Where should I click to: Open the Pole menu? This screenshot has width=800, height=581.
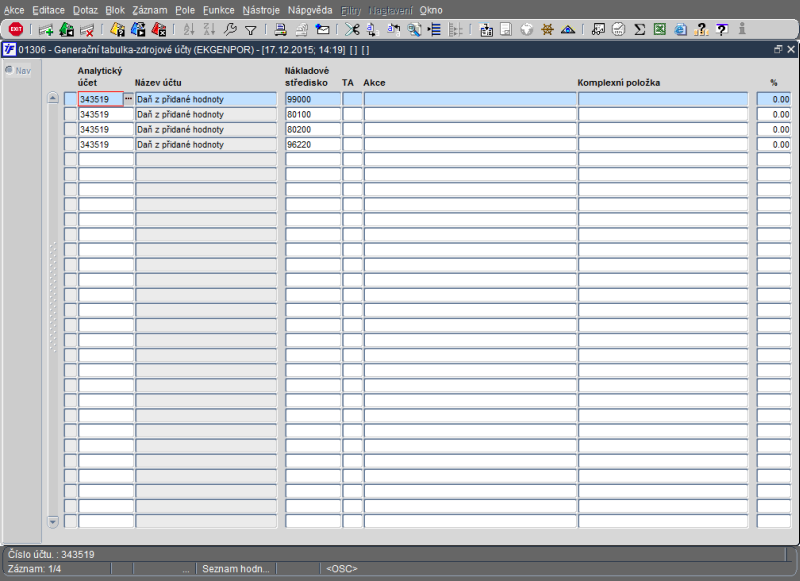coord(185,10)
